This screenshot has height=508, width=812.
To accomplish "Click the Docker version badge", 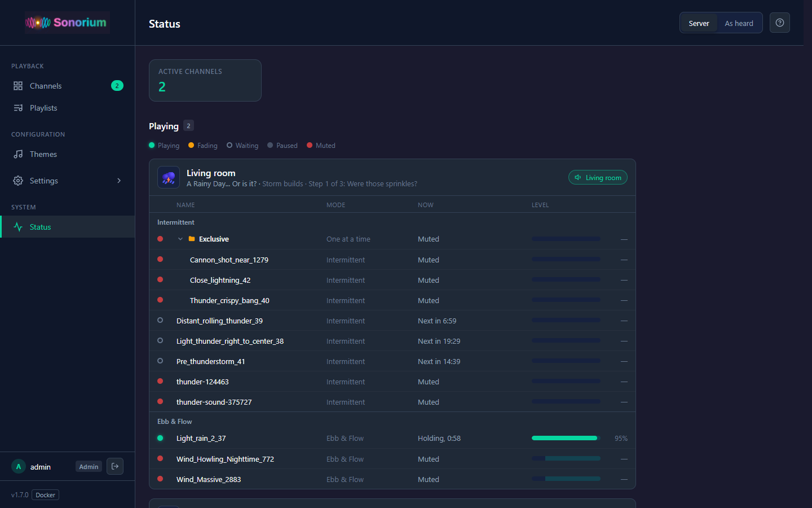I will coord(46,495).
